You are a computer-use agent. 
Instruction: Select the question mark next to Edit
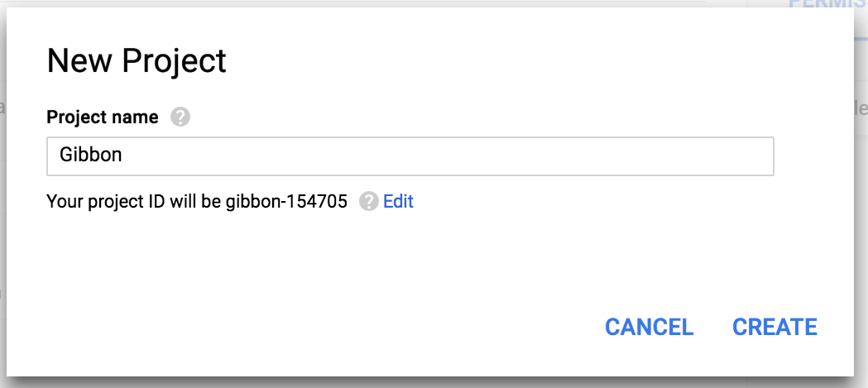[369, 202]
